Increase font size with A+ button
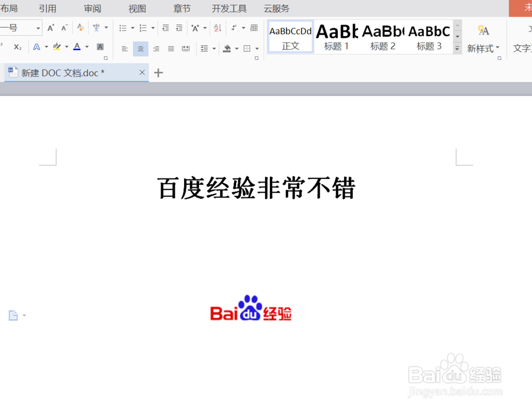The image size is (532, 410). point(51,28)
